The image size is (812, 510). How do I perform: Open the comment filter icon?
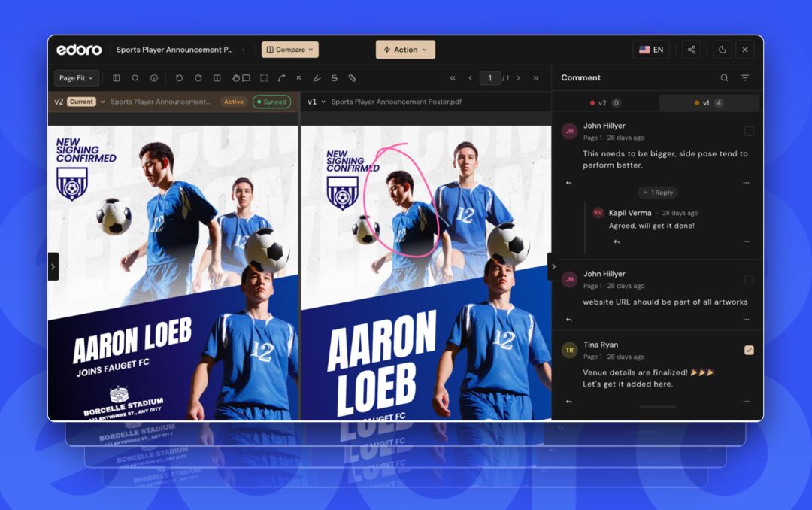coord(745,77)
